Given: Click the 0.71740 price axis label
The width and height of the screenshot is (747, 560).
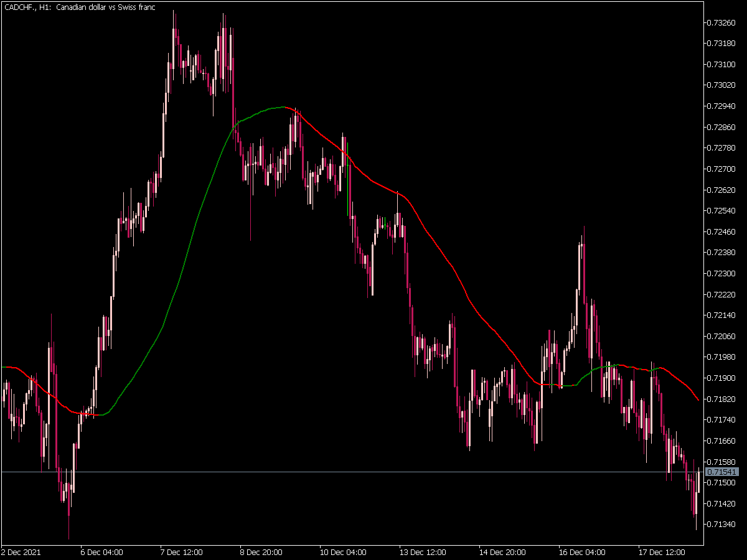Looking at the screenshot, I should click(720, 419).
